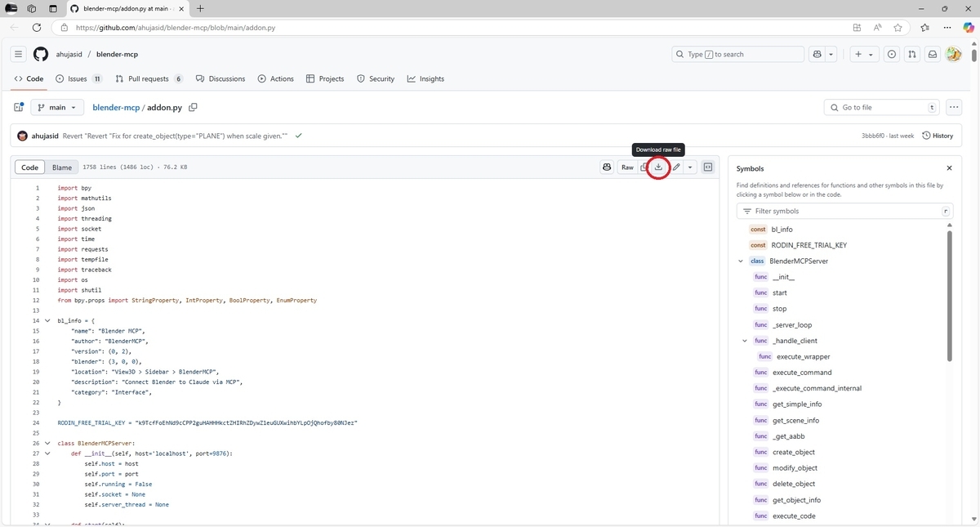Screen dimensions: 980x527
Task: Download the raw addon.py file
Action: pos(658,167)
